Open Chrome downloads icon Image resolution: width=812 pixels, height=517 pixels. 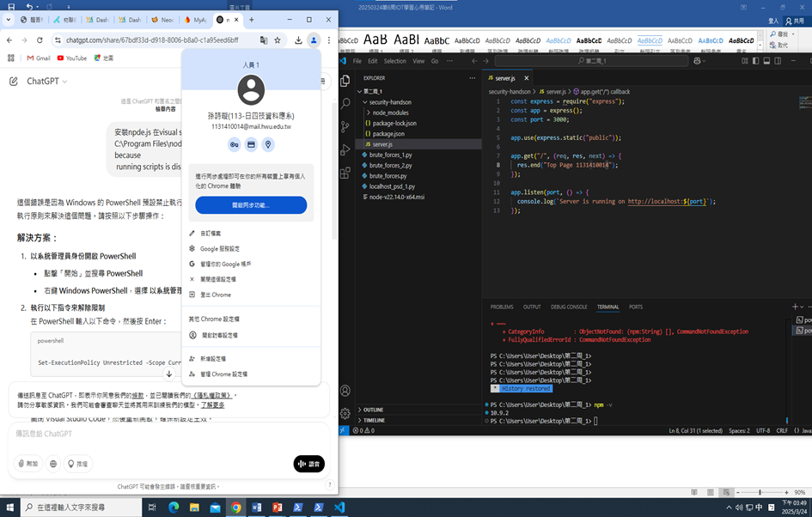coord(298,40)
